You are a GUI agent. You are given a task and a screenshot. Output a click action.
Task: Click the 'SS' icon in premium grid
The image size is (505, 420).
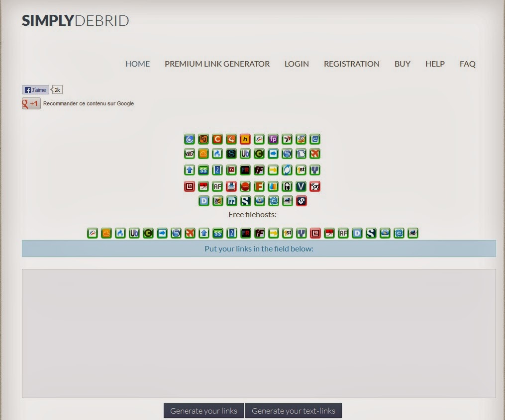tap(203, 169)
